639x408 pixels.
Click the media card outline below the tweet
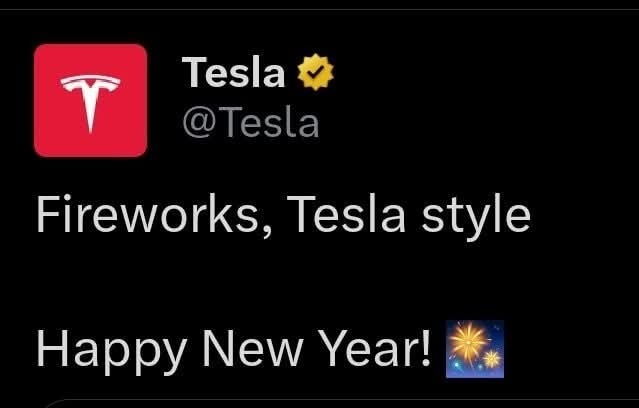[320, 403]
